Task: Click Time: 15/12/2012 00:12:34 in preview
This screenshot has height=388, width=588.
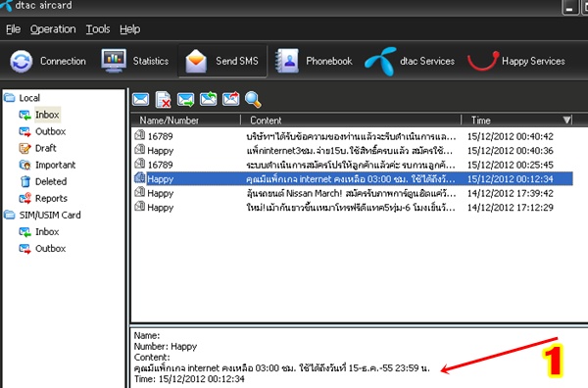Action: coord(189,379)
